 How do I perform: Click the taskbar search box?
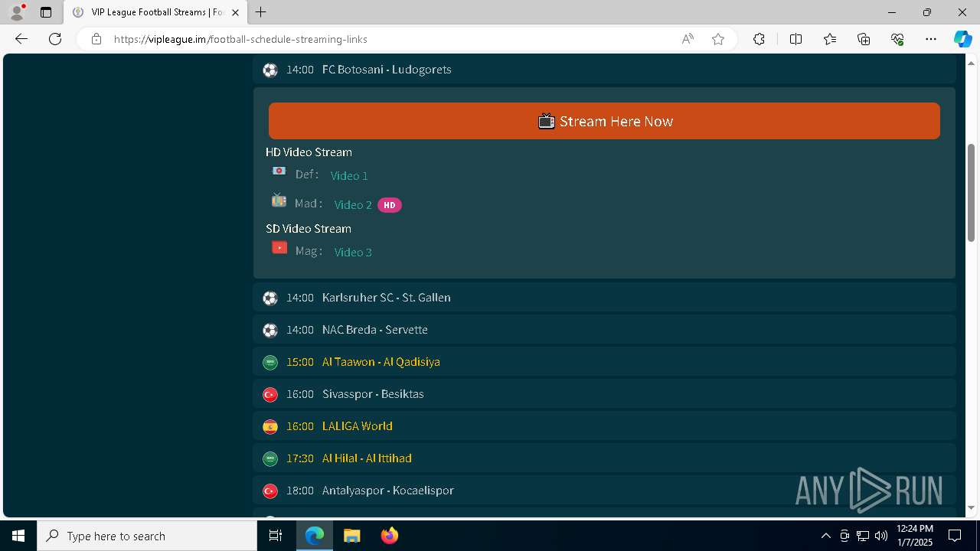147,536
